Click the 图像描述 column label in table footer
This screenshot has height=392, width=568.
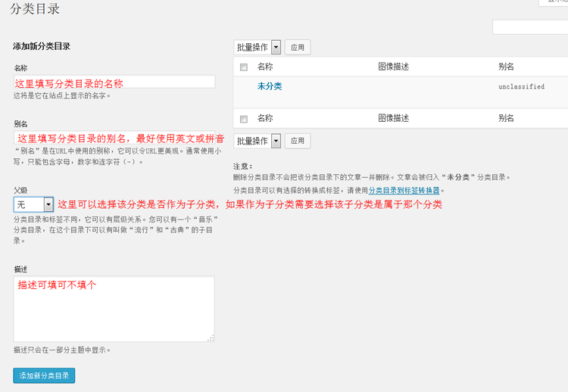tap(393, 118)
